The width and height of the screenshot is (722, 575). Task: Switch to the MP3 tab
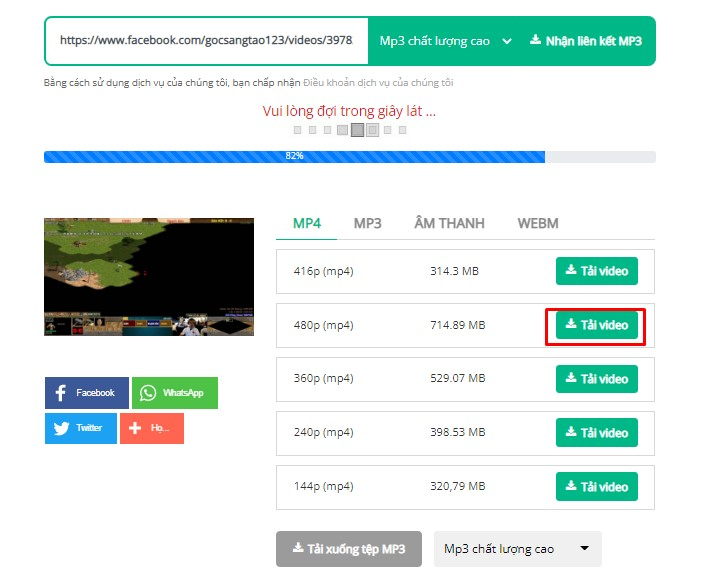(367, 224)
